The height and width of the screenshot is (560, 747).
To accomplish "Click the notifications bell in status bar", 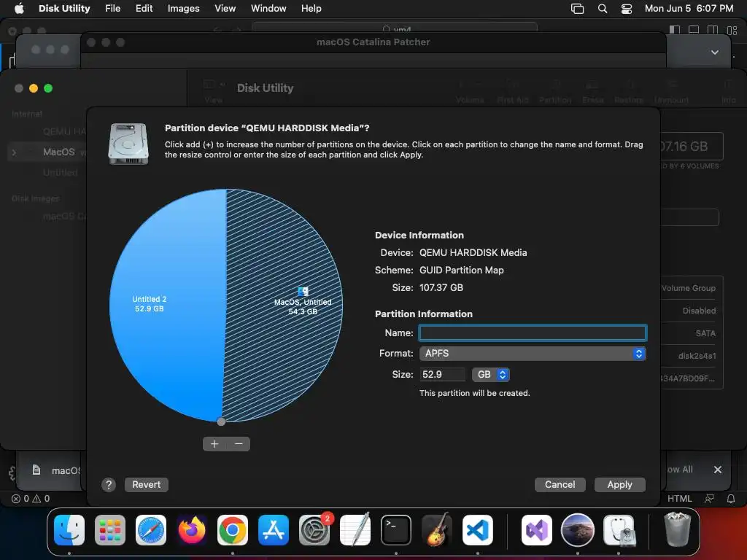I will (x=731, y=499).
